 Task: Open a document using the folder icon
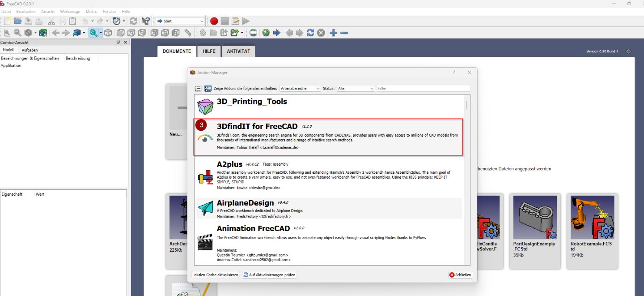[17, 21]
